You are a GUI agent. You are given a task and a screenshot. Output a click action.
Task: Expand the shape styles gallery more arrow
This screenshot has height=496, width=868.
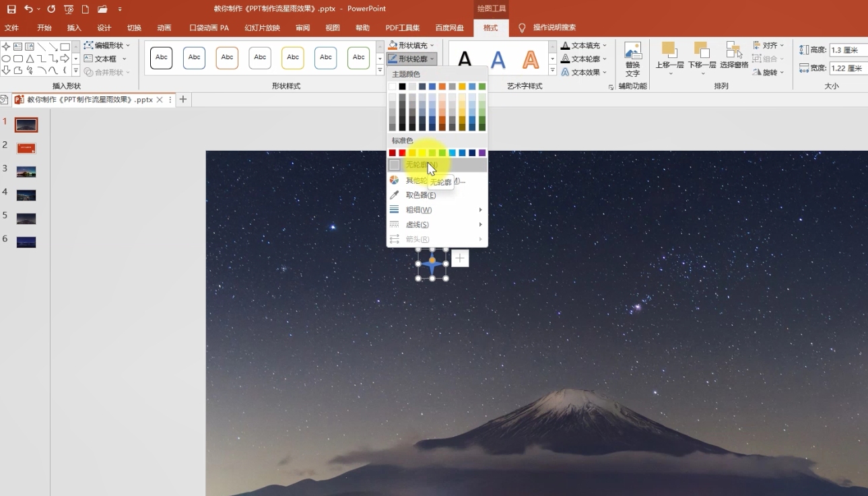tap(379, 71)
